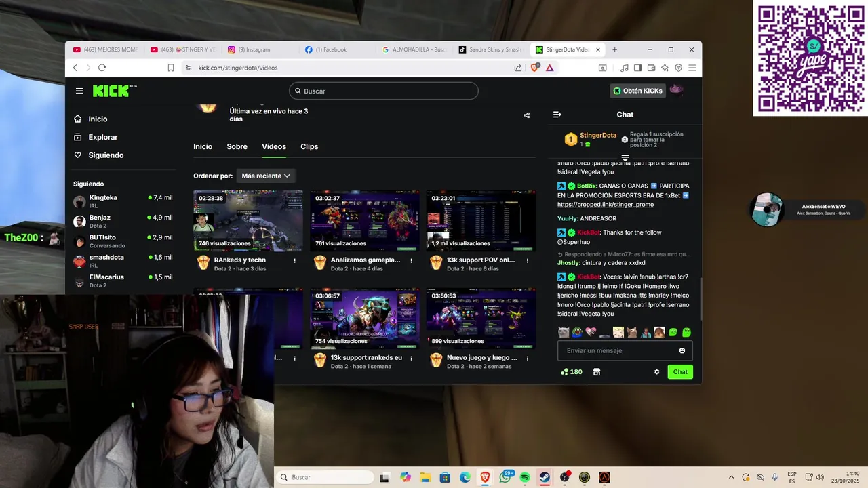Go to Inicio in the sidebar
This screenshot has width=868, height=488.
(x=91, y=119)
